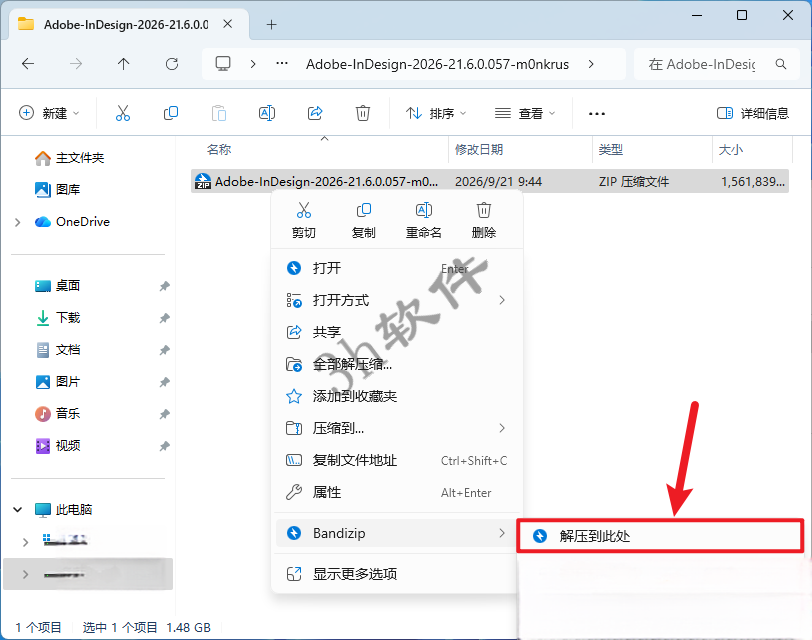812x640 pixels.
Task: Expand the first drive under 此电脑
Action: (25, 542)
